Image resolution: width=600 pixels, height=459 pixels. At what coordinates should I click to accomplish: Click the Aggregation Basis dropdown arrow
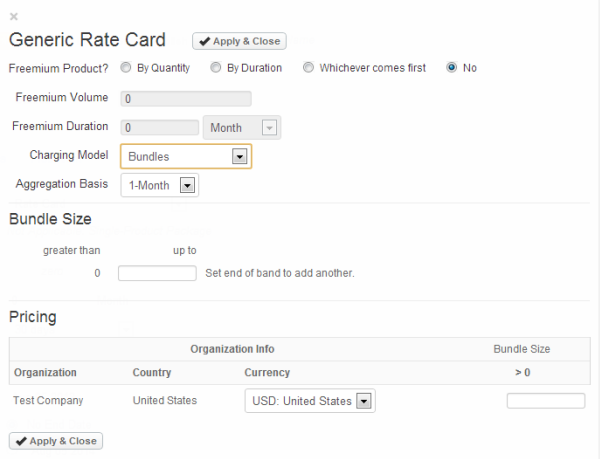[x=186, y=185]
